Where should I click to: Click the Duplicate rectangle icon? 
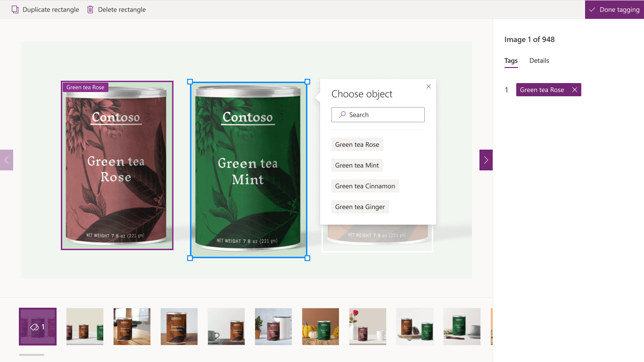pos(15,9)
